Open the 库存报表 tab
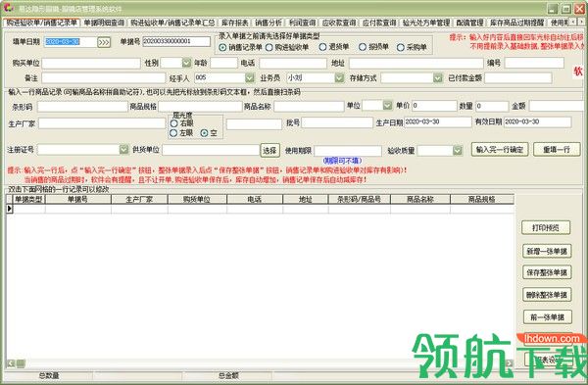 [235, 23]
